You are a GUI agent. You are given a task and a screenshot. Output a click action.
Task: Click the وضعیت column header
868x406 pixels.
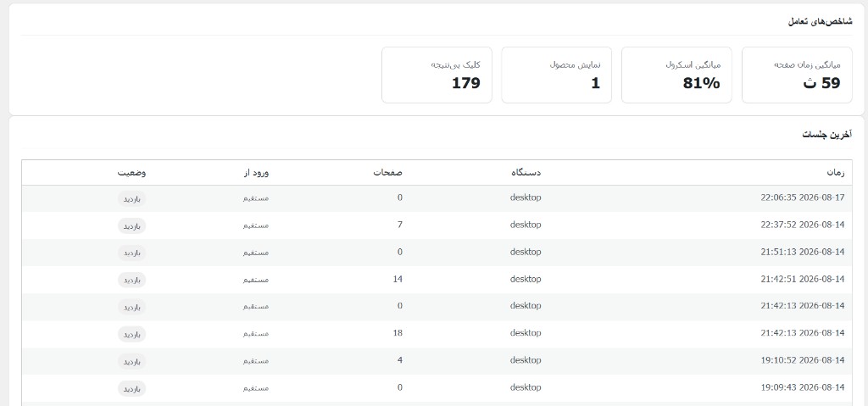point(131,172)
